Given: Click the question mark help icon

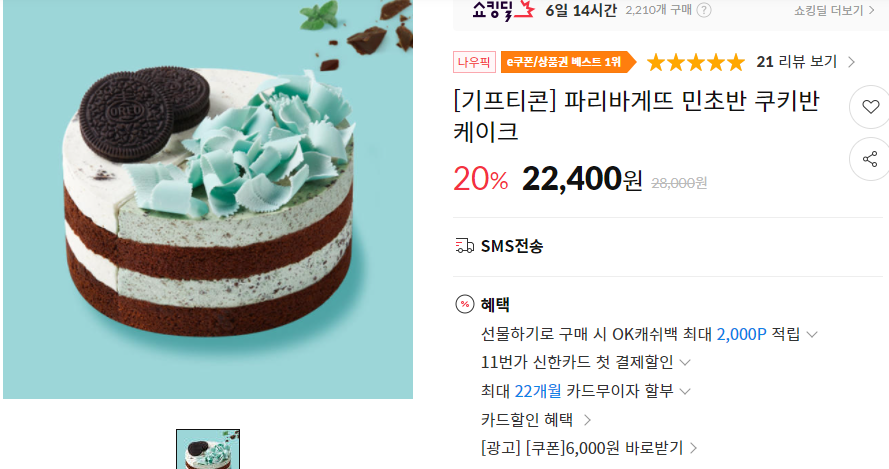Looking at the screenshot, I should pos(704,10).
